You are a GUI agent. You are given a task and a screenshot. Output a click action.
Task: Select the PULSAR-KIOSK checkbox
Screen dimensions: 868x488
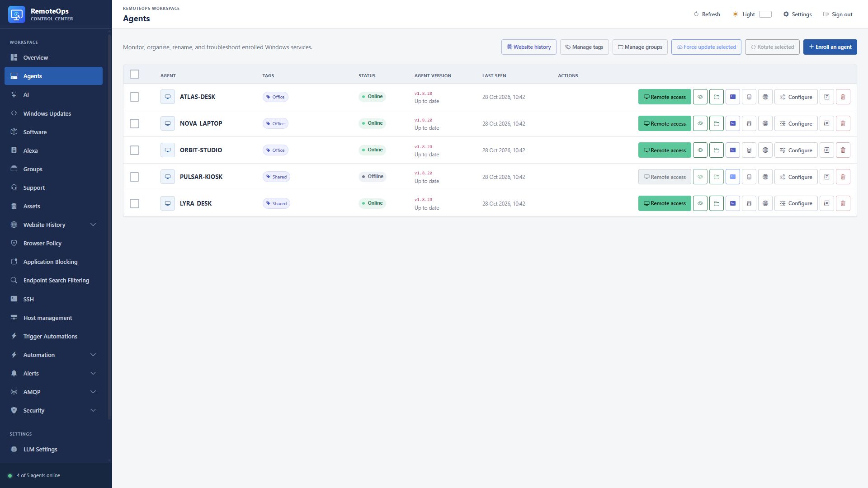[134, 177]
